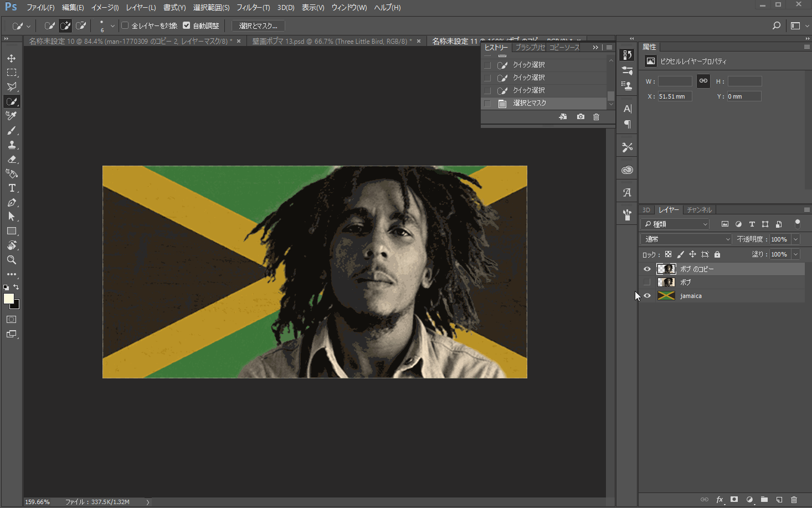Viewport: 812px width, 508px height.
Task: Choose the Add to Selection brush mode
Action: [x=65, y=25]
